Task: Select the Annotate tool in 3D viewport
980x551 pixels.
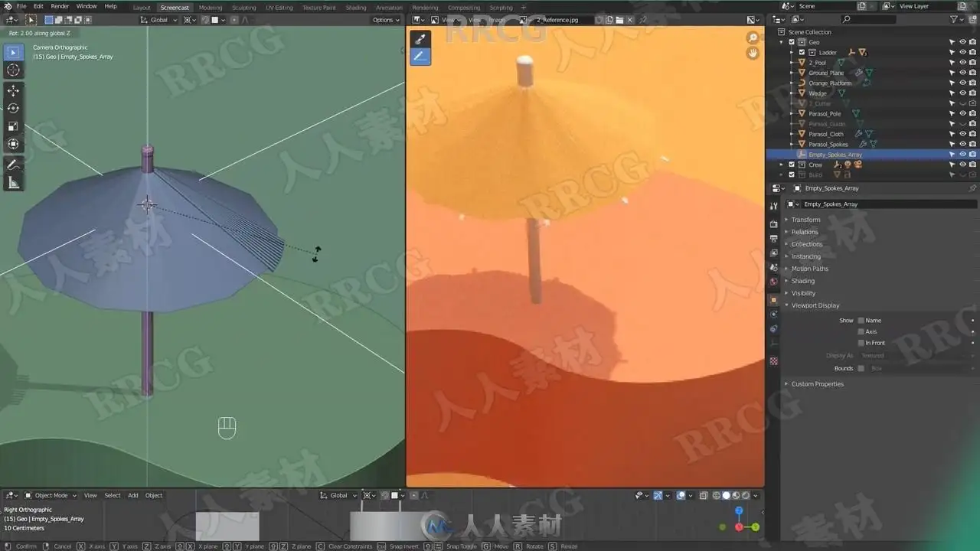Action: [x=13, y=165]
